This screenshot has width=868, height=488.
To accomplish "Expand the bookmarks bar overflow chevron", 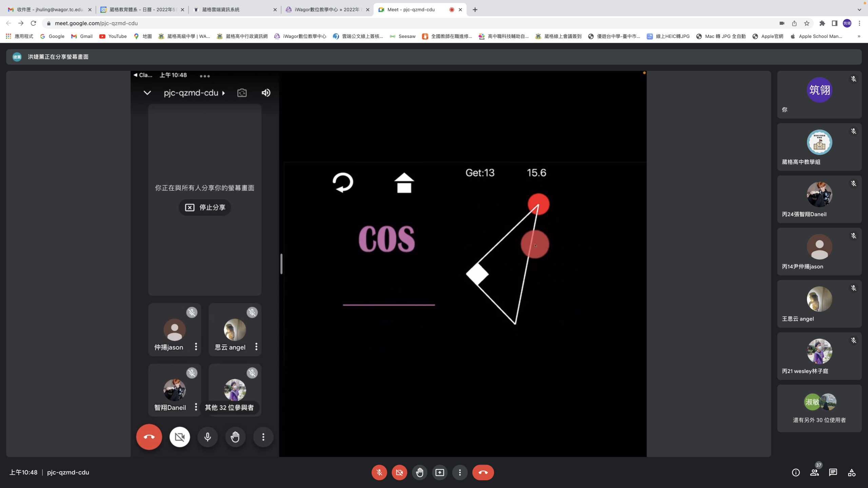I will tap(859, 36).
